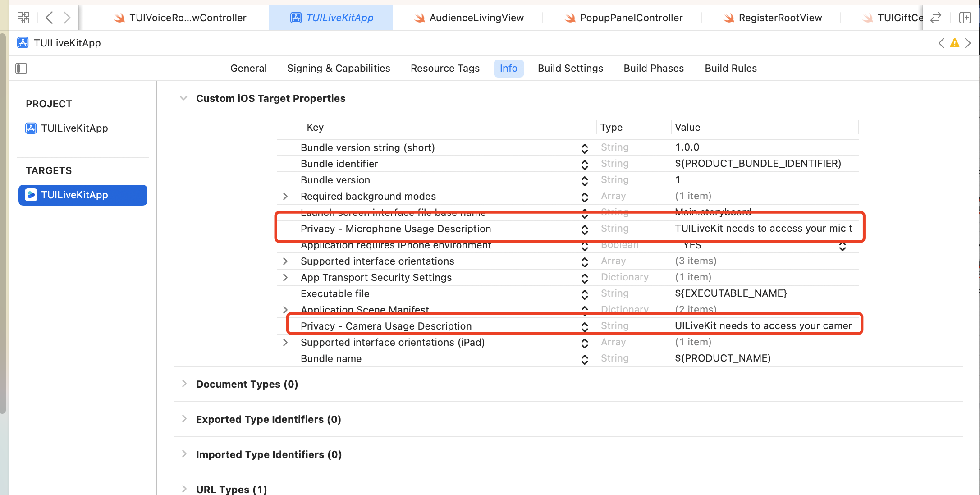Click the swap editor arrows icon
Viewport: 980px width, 495px height.
(x=936, y=18)
